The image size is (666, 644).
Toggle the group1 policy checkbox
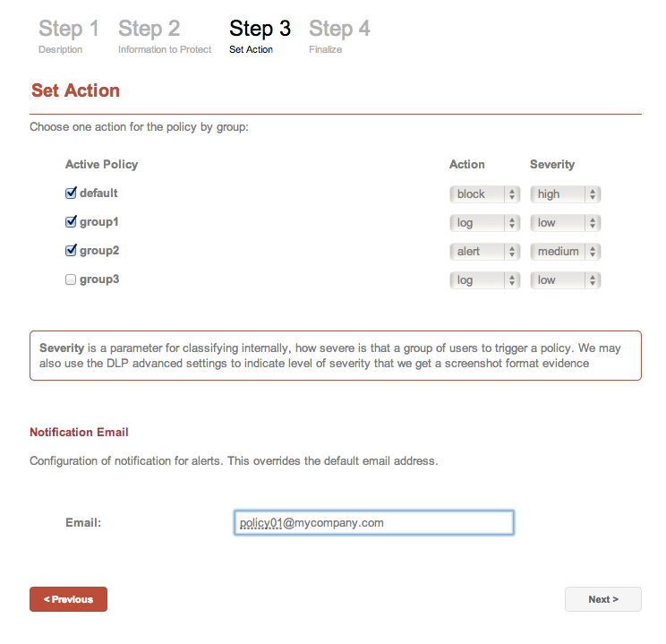click(x=71, y=222)
